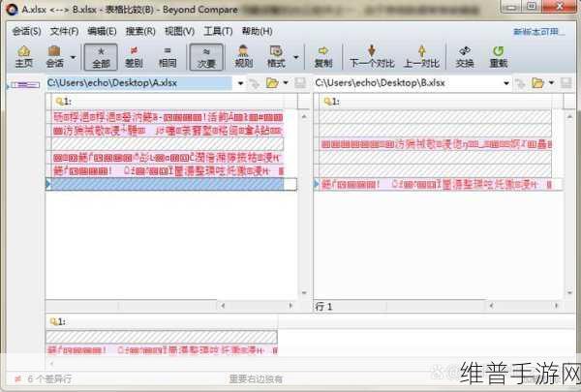Image resolution: width=581 pixels, height=392 pixels.
Task: Click the browse icon beside A.xlsx path
Action: pyautogui.click(x=254, y=84)
